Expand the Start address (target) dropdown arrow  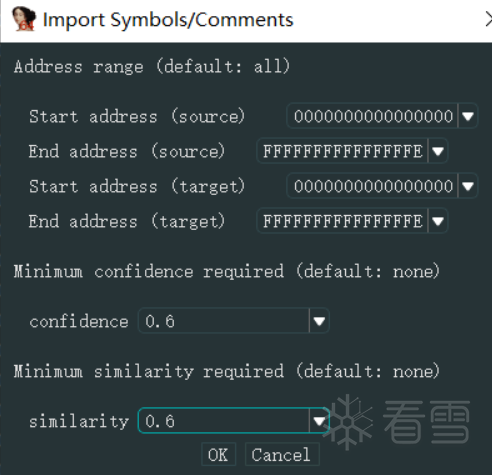pyautogui.click(x=468, y=186)
